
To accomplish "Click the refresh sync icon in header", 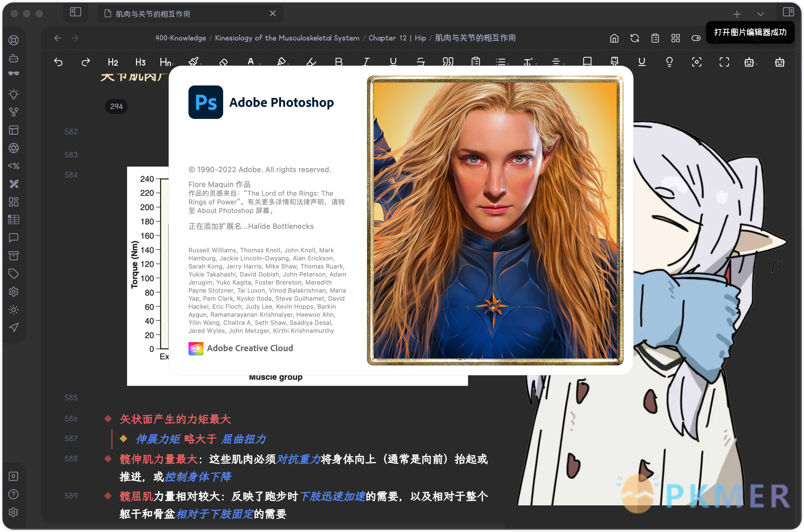I will [x=634, y=38].
